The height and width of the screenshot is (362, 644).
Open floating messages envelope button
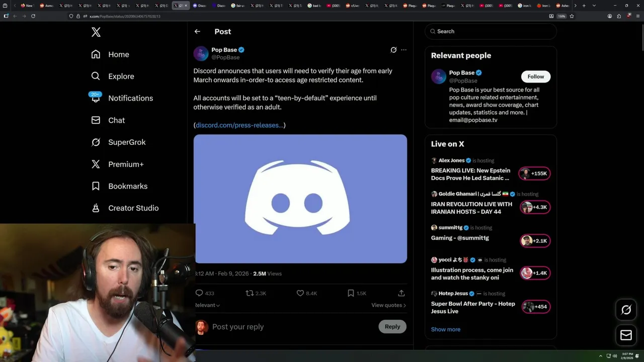[626, 335]
